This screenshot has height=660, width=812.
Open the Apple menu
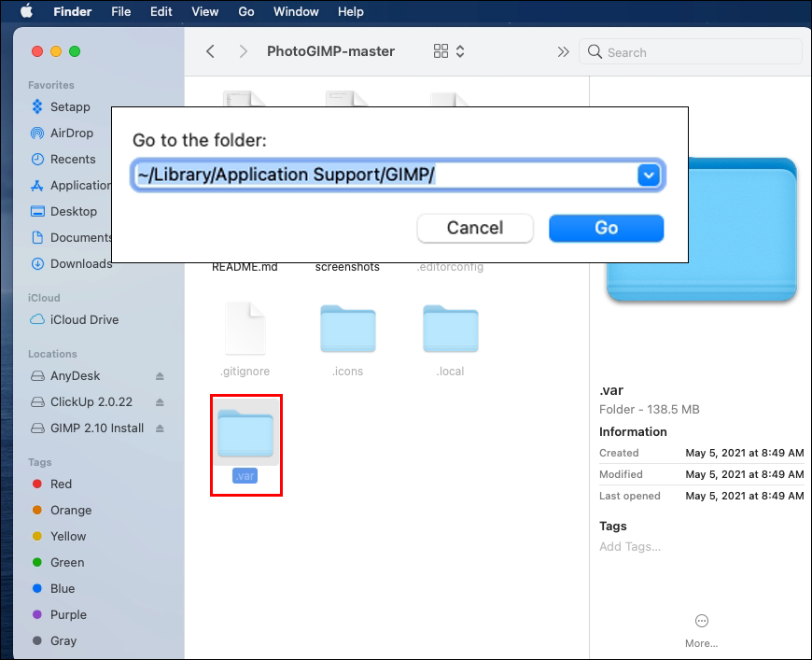[26, 11]
